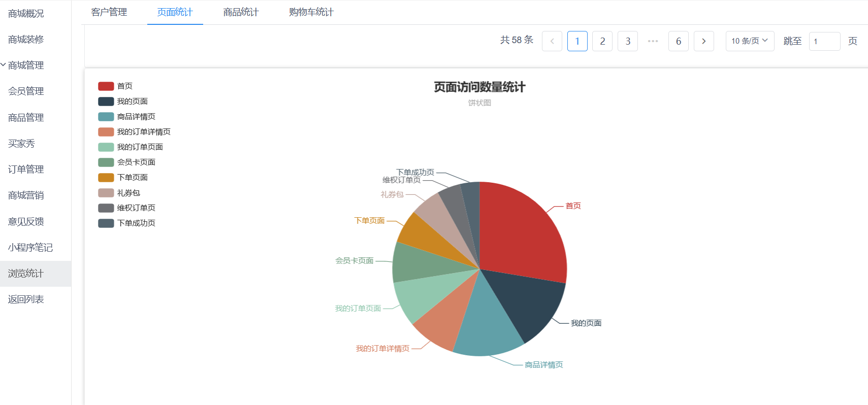868x405 pixels.
Task: Go to page 1
Action: click(x=577, y=41)
